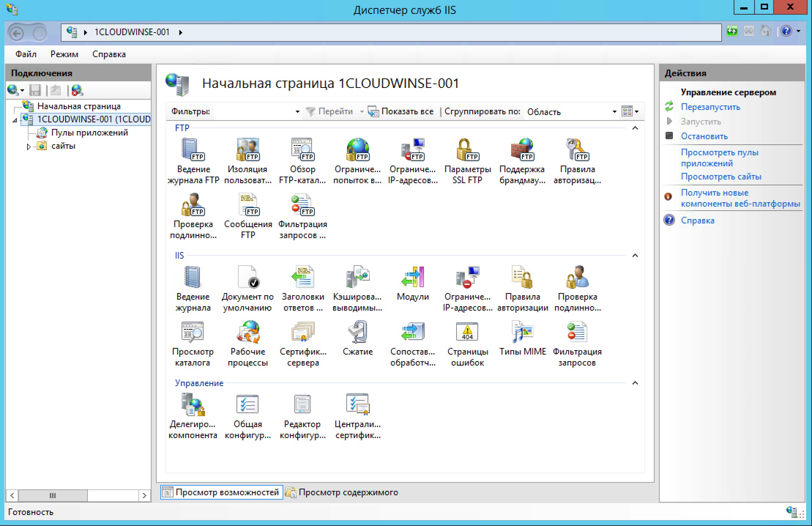Switch to Просмотр содержимого tab
The height and width of the screenshot is (526, 812).
(x=342, y=492)
